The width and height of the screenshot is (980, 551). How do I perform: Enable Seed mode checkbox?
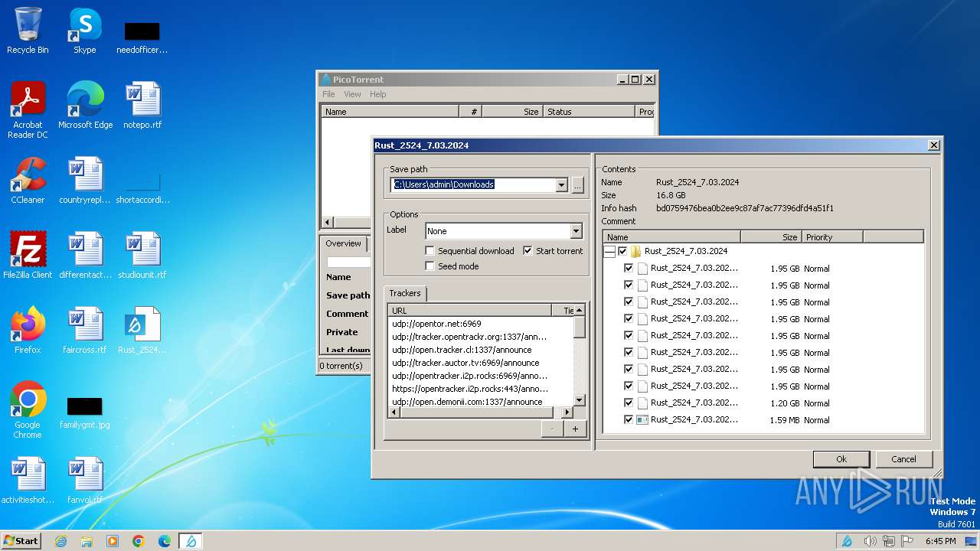[430, 266]
